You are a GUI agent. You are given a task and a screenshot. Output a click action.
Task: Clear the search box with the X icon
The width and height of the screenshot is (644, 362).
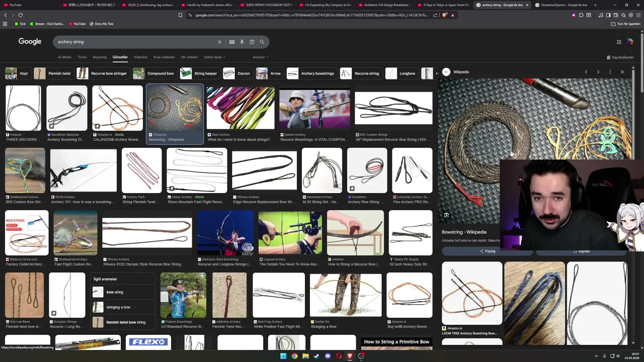219,42
